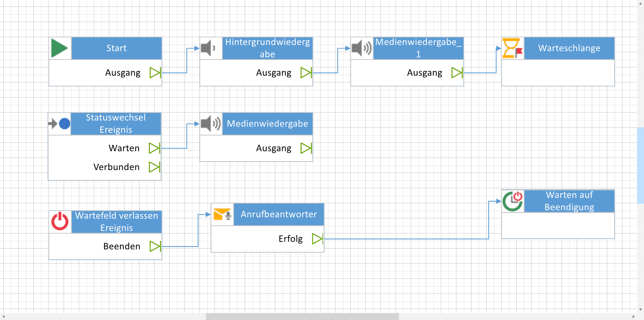
Task: Click the Wartefeld verlassen red power icon
Action: (x=60, y=221)
